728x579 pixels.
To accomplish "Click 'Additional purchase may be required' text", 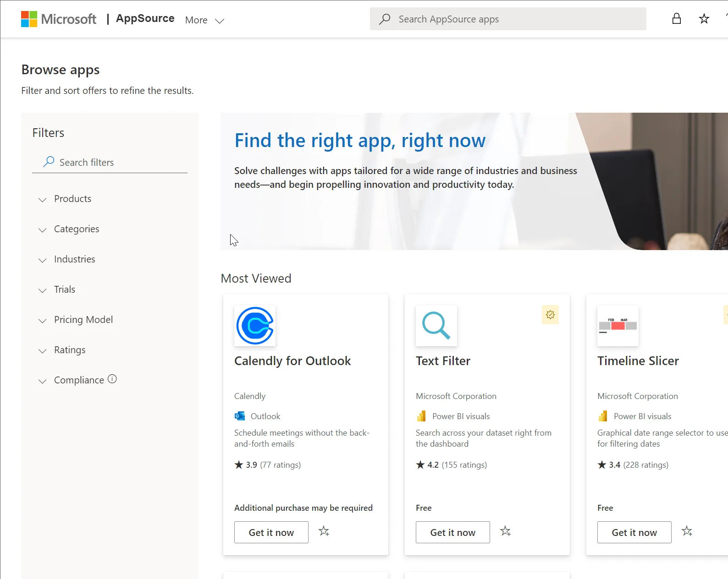I will [303, 508].
